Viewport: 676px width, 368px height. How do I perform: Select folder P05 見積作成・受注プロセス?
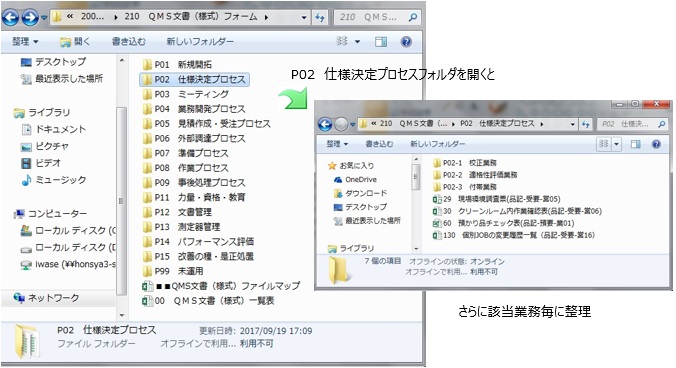click(x=207, y=124)
